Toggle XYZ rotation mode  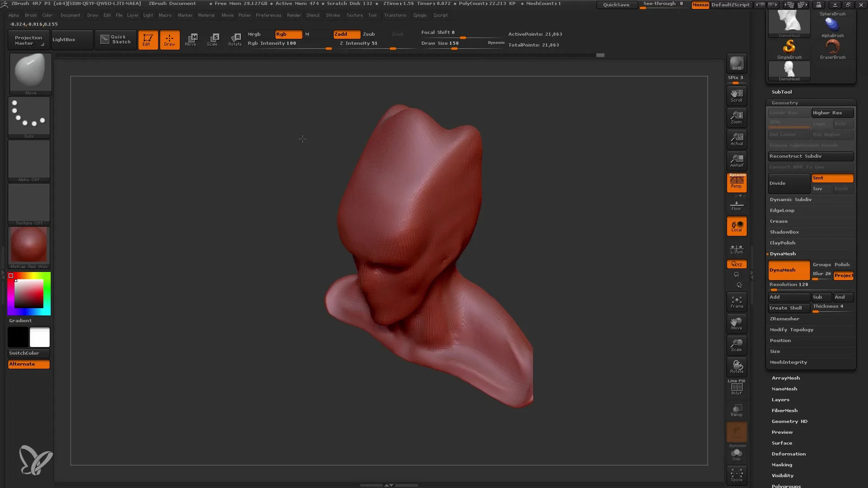736,264
